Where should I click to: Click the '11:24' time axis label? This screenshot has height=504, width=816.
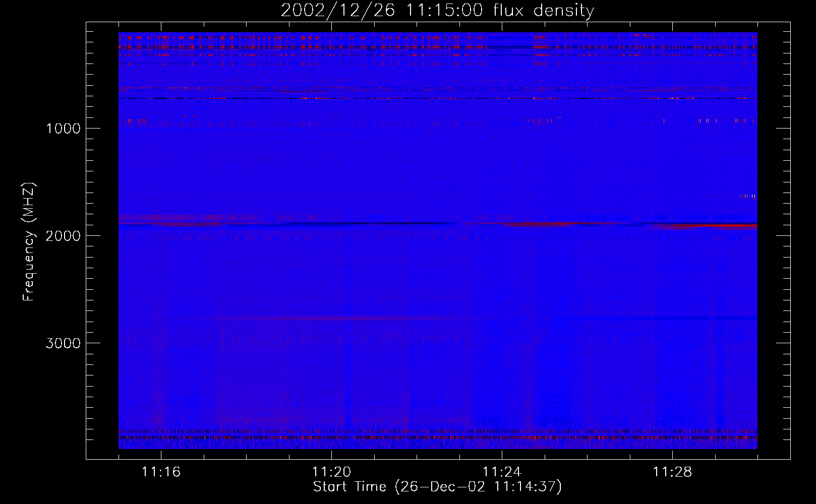(x=502, y=472)
